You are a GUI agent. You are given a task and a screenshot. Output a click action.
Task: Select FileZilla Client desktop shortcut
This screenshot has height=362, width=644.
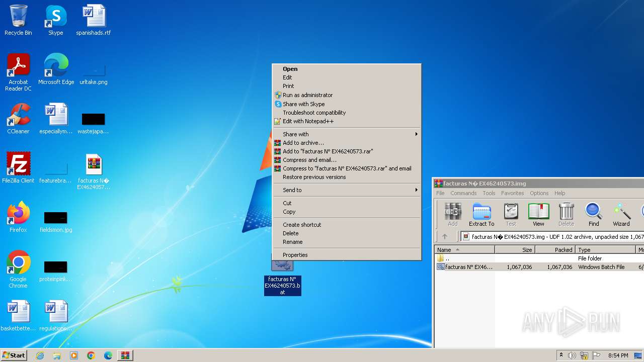tap(18, 168)
